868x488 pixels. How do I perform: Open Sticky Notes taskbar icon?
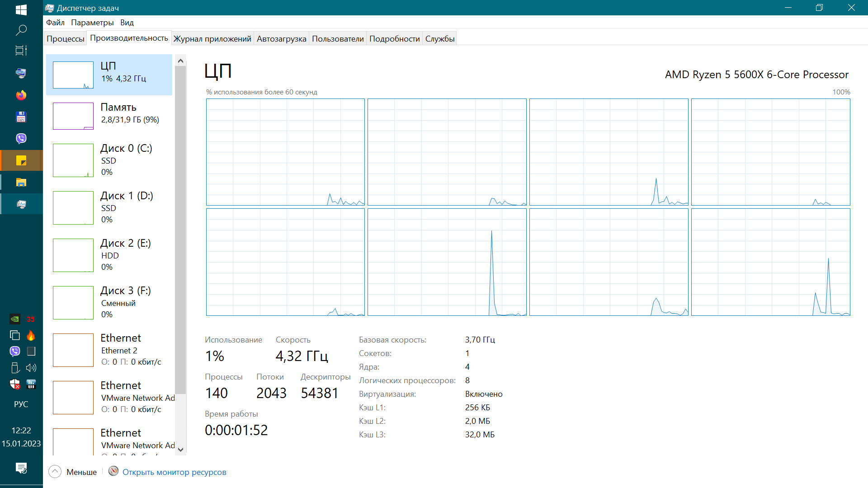click(21, 160)
